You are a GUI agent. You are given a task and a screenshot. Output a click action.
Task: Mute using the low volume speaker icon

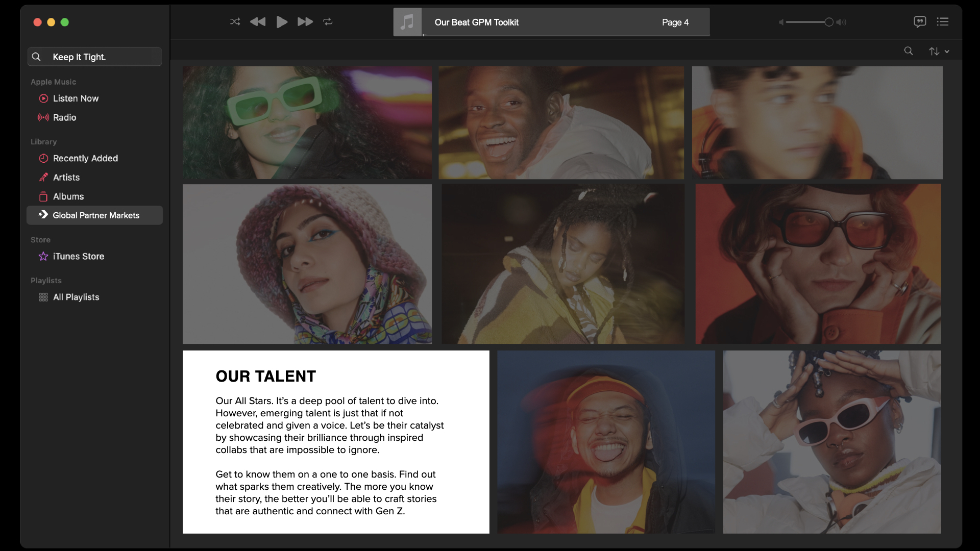(x=781, y=22)
